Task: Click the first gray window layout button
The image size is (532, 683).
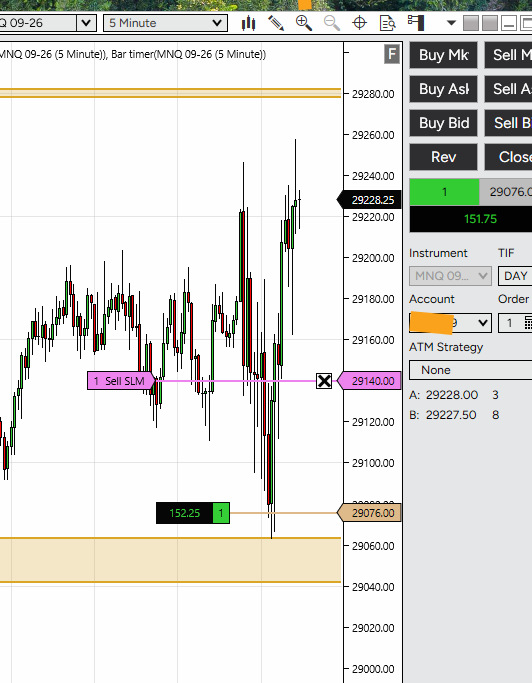Action: (x=471, y=23)
